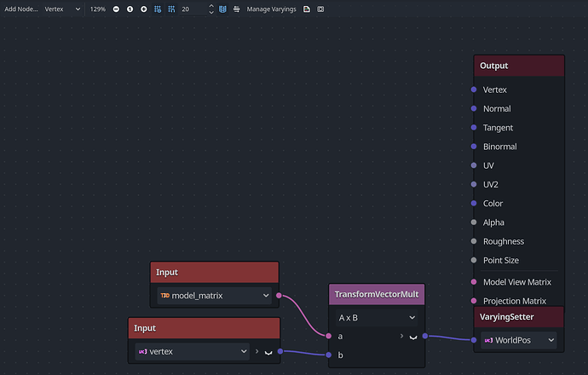
Task: Open the model_matrix input dropdown
Action: 215,296
